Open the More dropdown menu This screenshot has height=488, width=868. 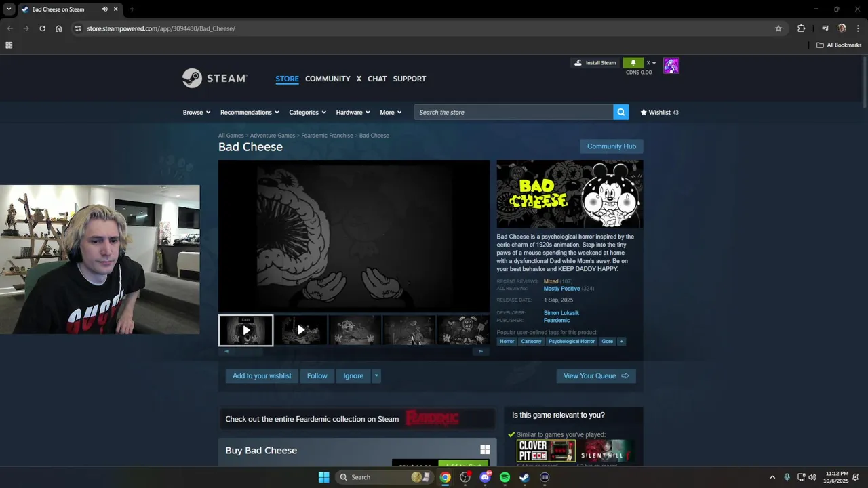click(391, 113)
